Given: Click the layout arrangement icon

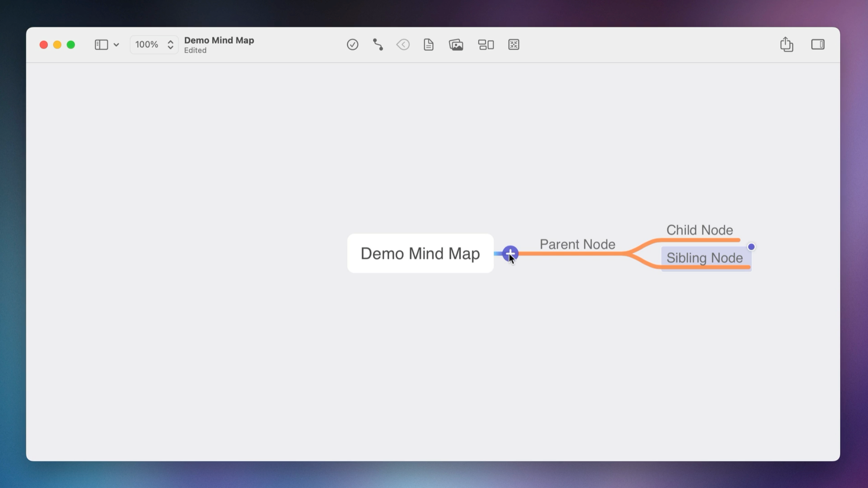Looking at the screenshot, I should pyautogui.click(x=486, y=44).
